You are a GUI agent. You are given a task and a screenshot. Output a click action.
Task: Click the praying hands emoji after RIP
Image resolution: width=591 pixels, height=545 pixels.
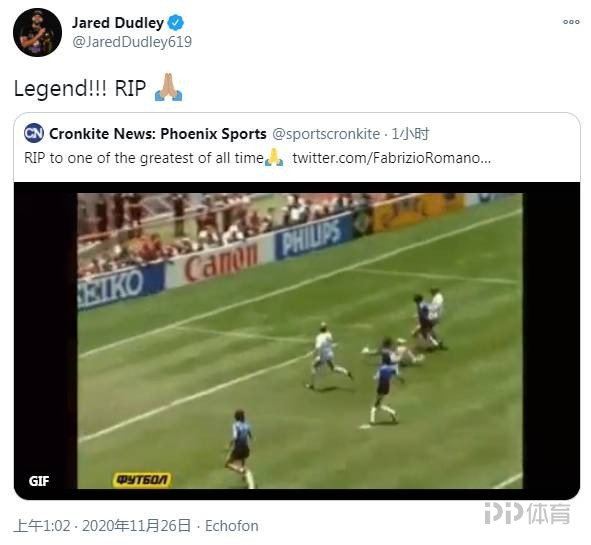click(x=168, y=87)
